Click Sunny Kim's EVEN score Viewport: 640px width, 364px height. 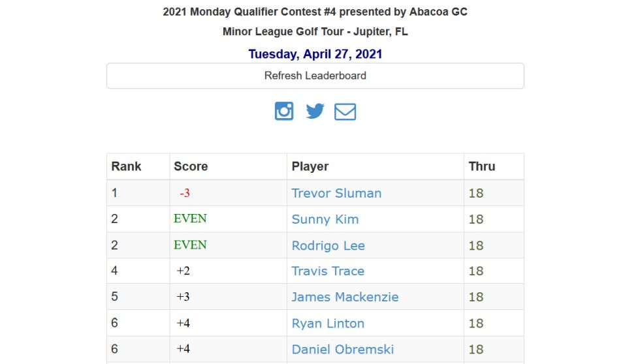click(190, 219)
